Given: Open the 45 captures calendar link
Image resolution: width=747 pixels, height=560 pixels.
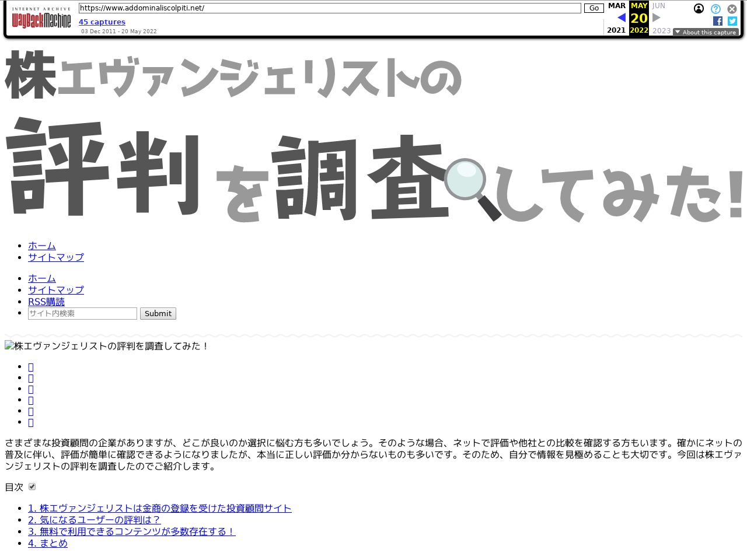Looking at the screenshot, I should 102,22.
